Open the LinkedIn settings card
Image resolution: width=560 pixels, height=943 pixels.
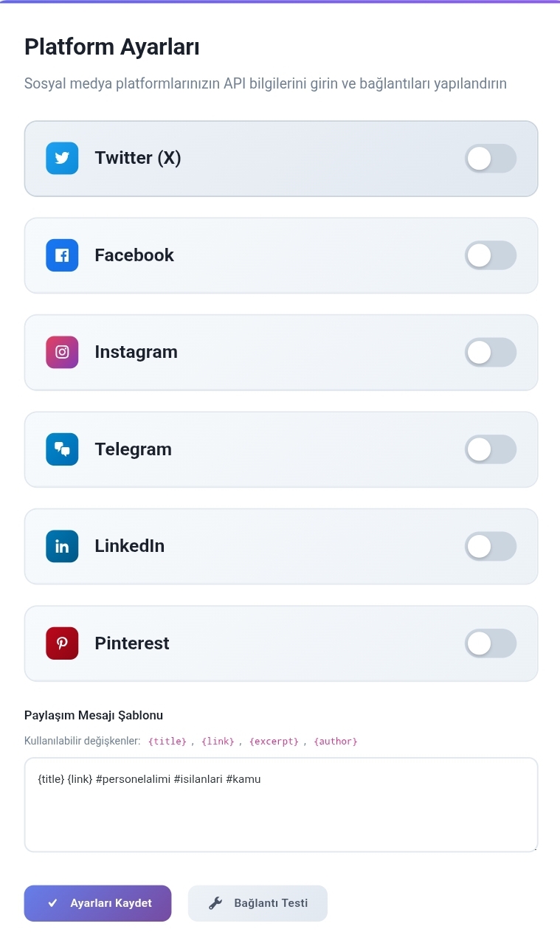click(x=281, y=546)
